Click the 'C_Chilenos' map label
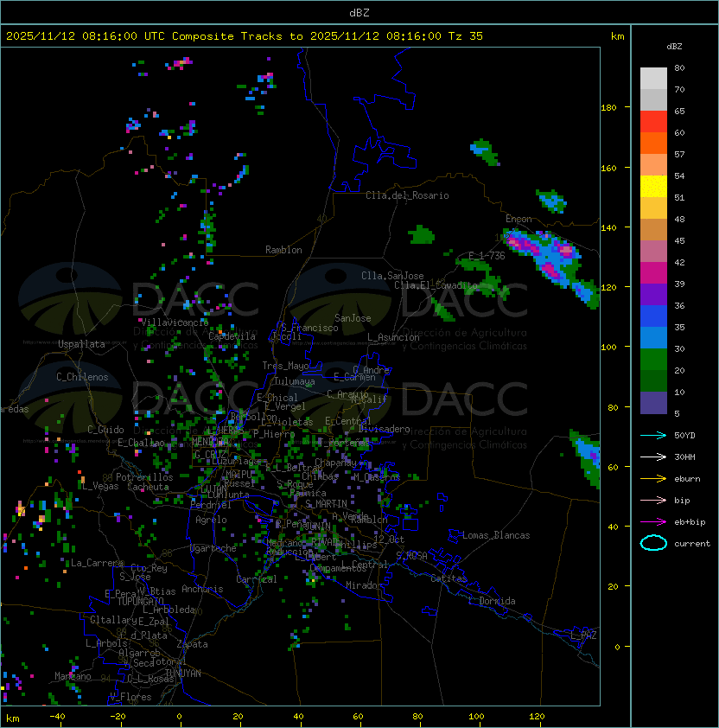The width and height of the screenshot is (719, 728). coord(82,377)
